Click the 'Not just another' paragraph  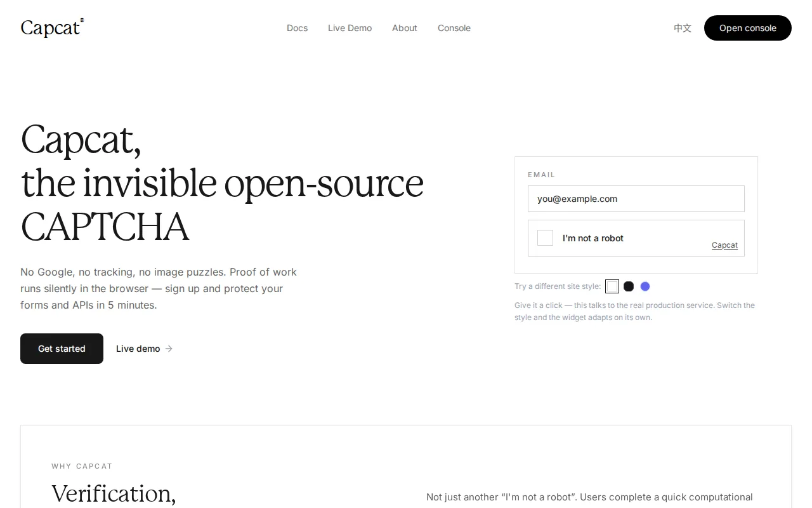pos(589,497)
